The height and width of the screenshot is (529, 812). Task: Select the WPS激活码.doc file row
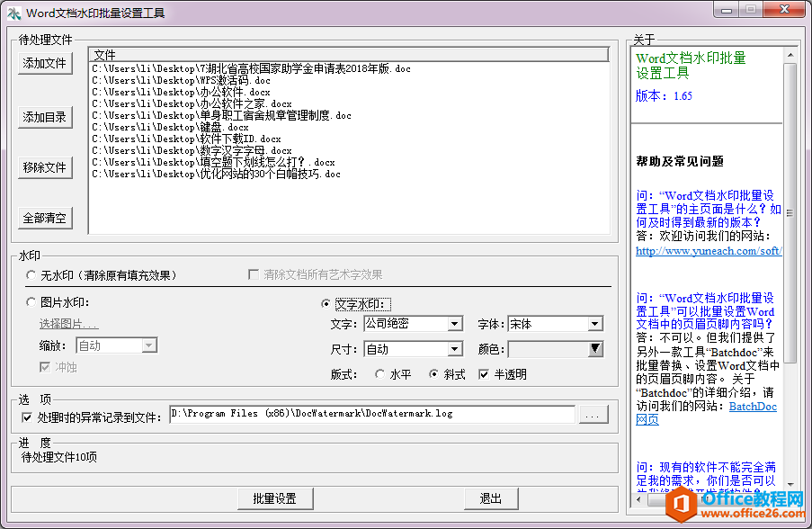[x=182, y=80]
